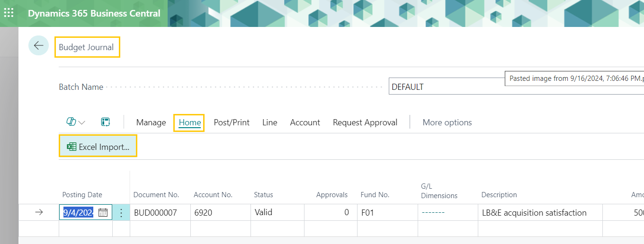This screenshot has width=644, height=244.
Task: Select the G/L Dimensions cell with dashes
Action: coord(447,213)
